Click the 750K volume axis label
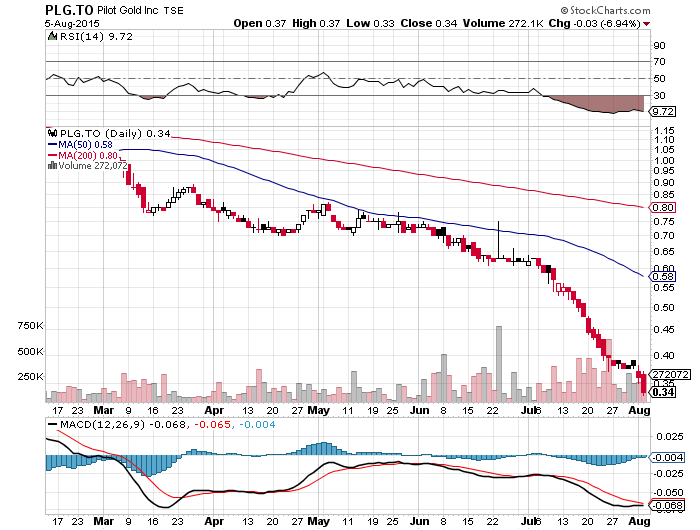Screen dimensions: 700x530 click(30, 326)
